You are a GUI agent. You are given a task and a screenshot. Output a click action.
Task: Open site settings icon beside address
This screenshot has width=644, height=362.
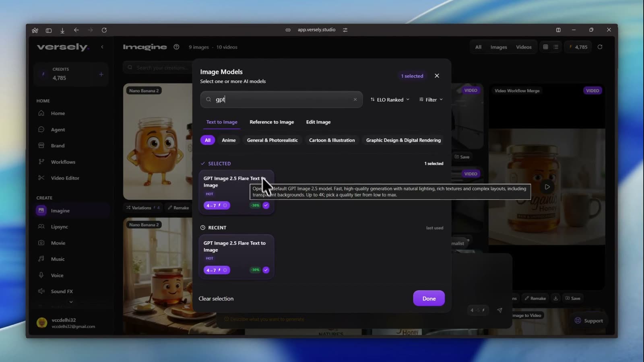click(345, 30)
